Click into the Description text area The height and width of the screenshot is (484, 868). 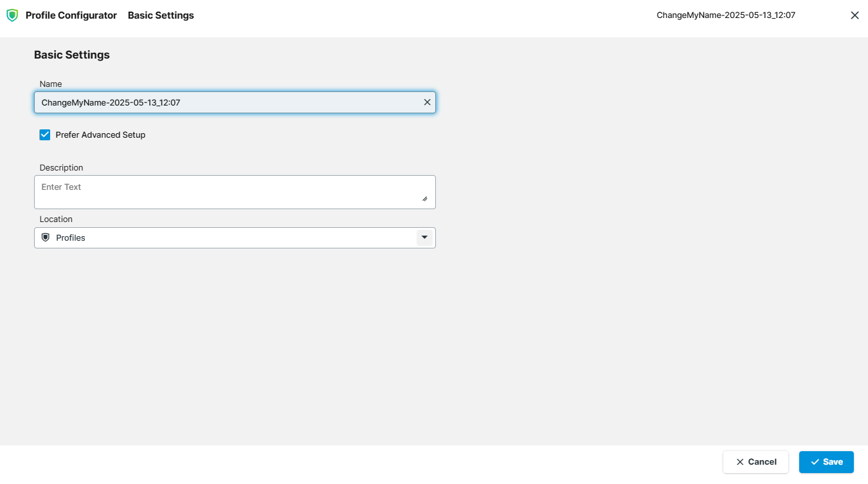(x=225, y=192)
